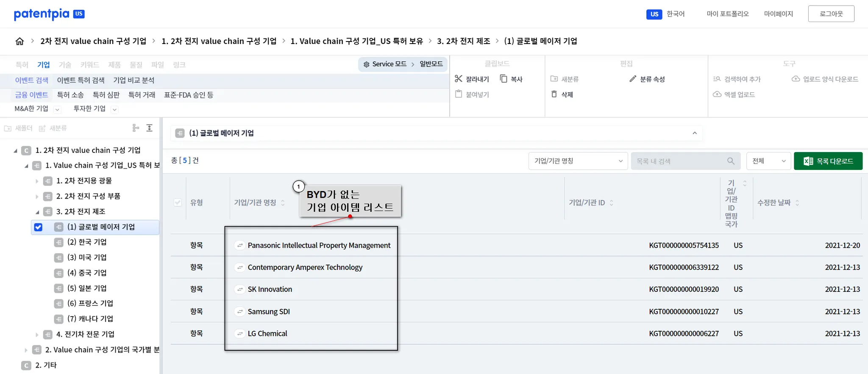Click the search magnifier icon in list search
This screenshot has height=374, width=868.
click(x=731, y=161)
